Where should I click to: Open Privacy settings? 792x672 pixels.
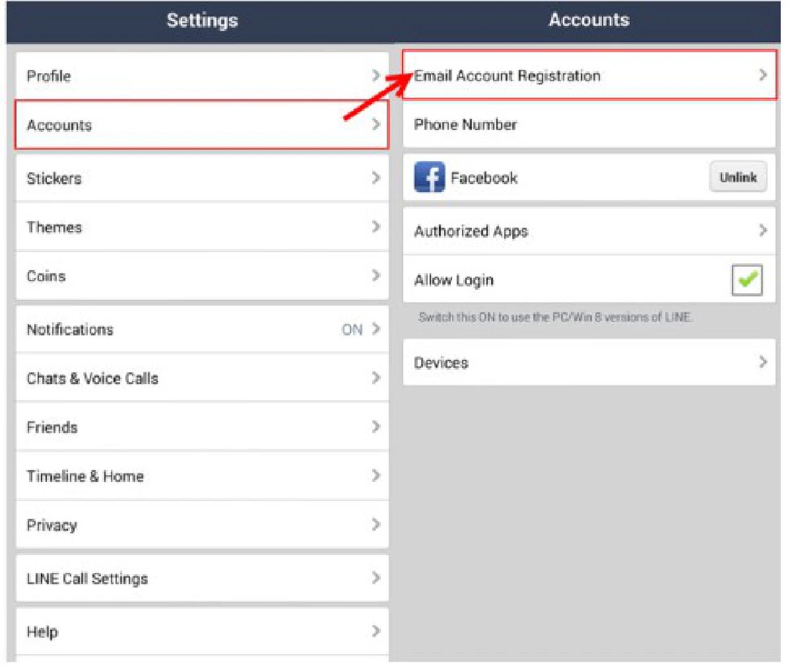click(201, 525)
